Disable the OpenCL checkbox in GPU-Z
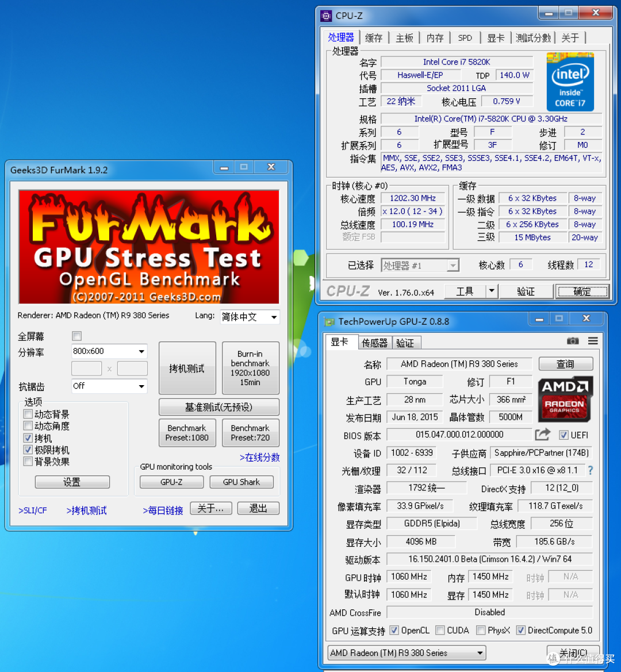The height and width of the screenshot is (672, 621). pyautogui.click(x=394, y=630)
